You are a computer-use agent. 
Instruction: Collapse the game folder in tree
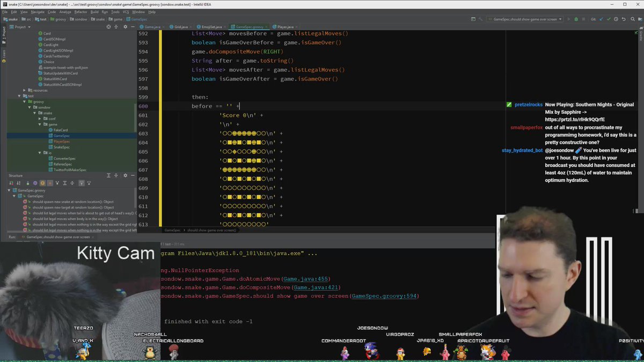click(x=39, y=124)
